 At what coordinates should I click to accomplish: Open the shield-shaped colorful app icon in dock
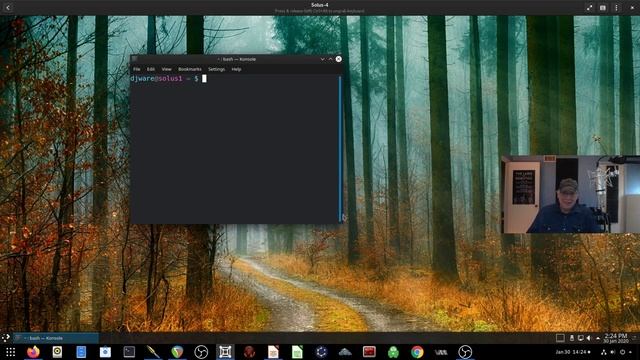pos(177,352)
